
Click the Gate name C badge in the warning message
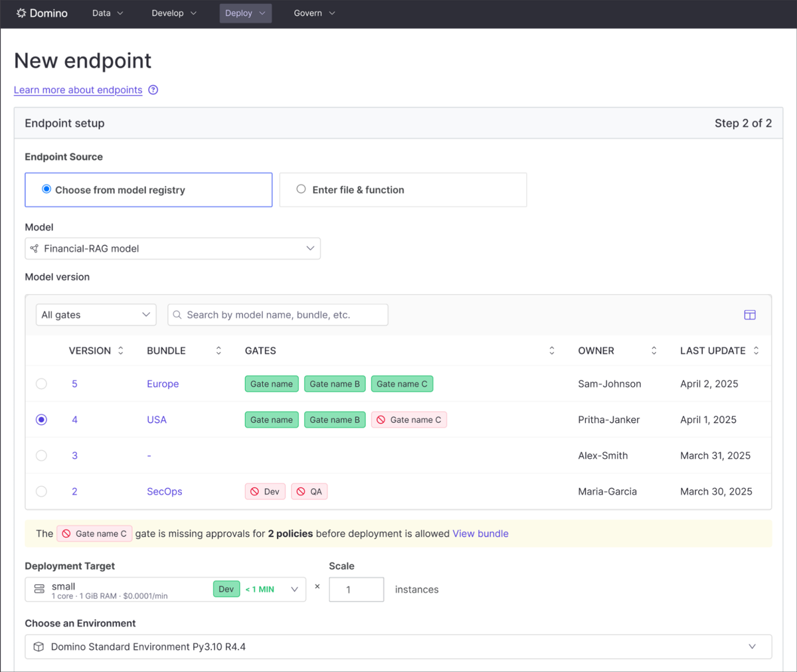pos(94,533)
